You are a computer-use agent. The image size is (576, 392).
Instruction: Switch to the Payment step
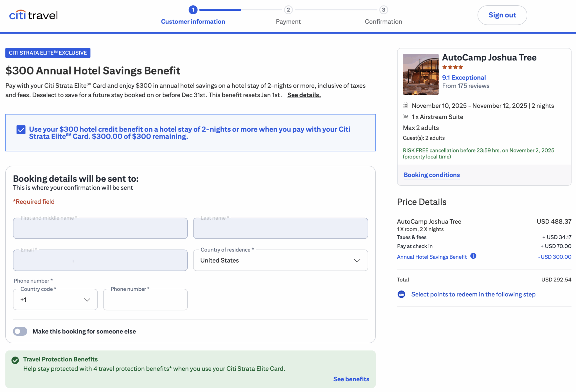[288, 21]
